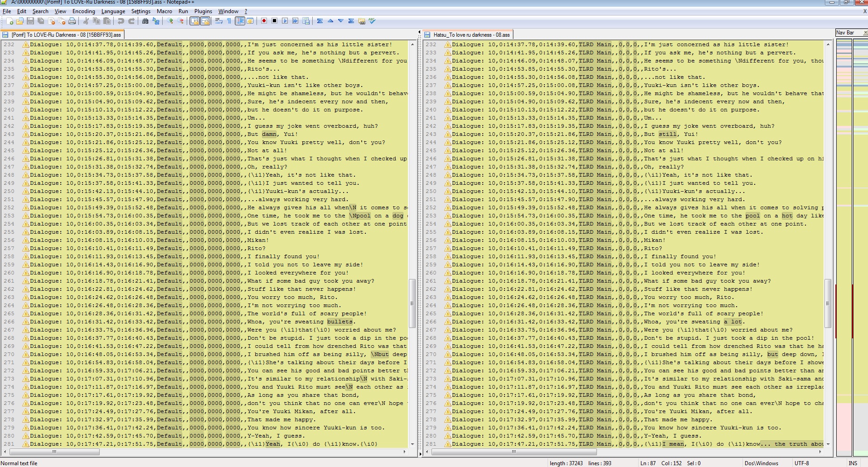Start macro recording red circle

click(264, 21)
